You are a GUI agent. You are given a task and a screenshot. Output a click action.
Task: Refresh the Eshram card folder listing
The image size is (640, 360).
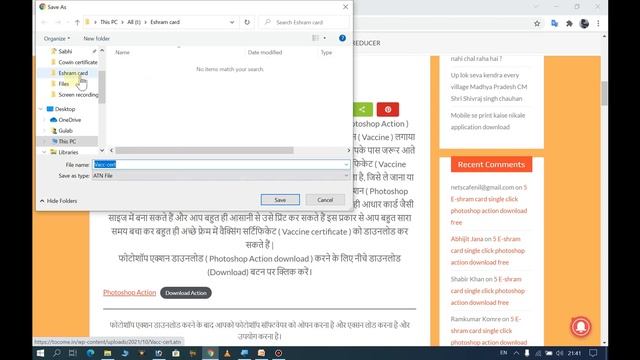click(x=247, y=22)
